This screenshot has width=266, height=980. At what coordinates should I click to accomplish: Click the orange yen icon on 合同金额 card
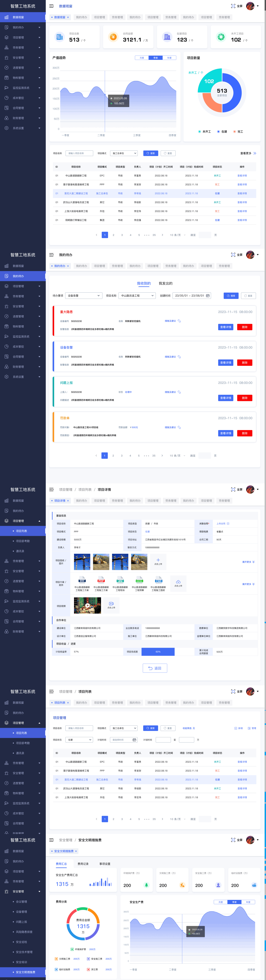point(113,37)
